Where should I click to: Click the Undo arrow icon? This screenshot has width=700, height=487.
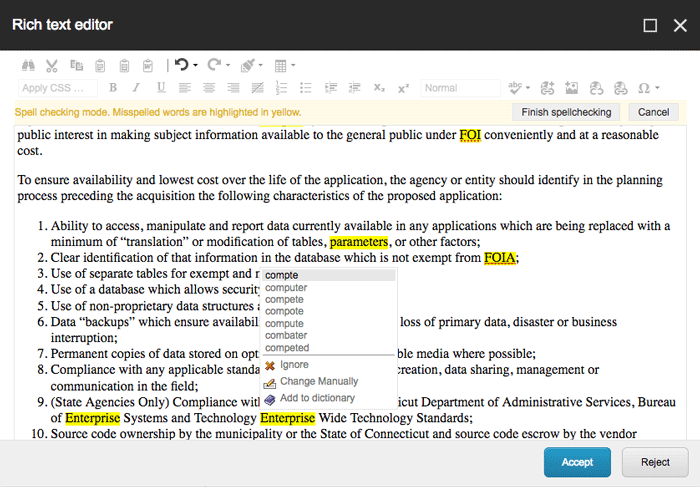[x=181, y=66]
